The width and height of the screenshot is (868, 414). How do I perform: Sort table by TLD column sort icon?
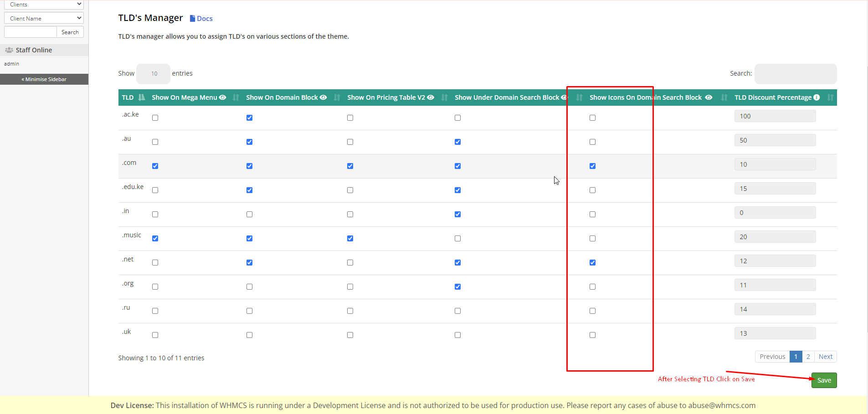[142, 97]
